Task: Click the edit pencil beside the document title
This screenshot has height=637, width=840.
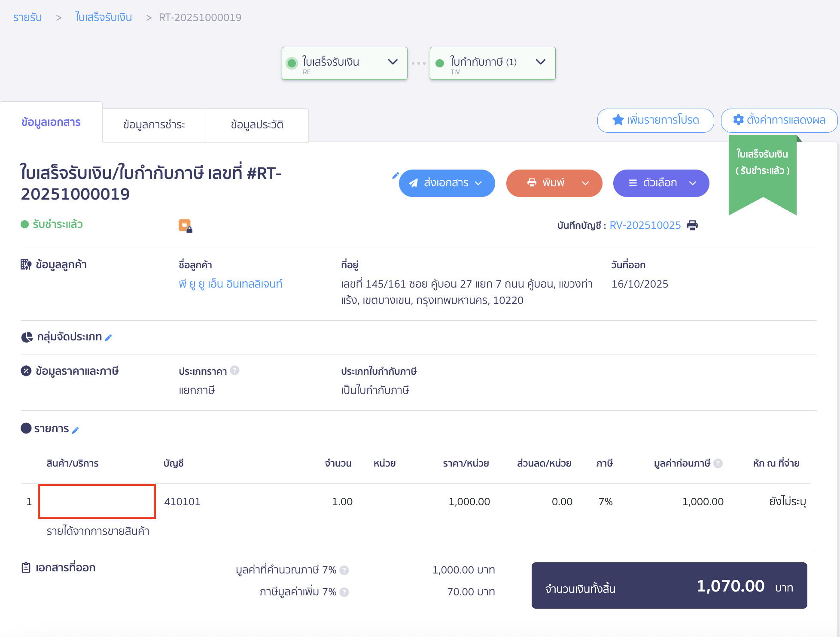Action: [x=396, y=175]
